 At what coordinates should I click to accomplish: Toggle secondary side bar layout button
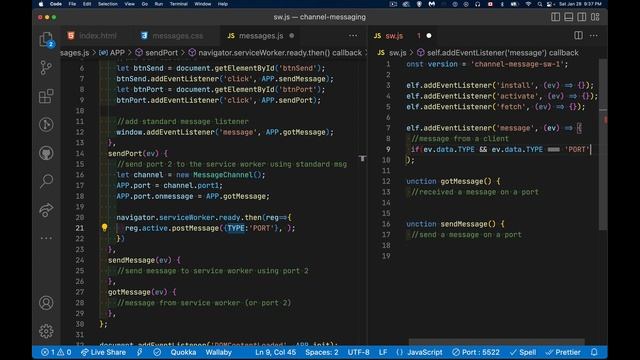tap(582, 17)
